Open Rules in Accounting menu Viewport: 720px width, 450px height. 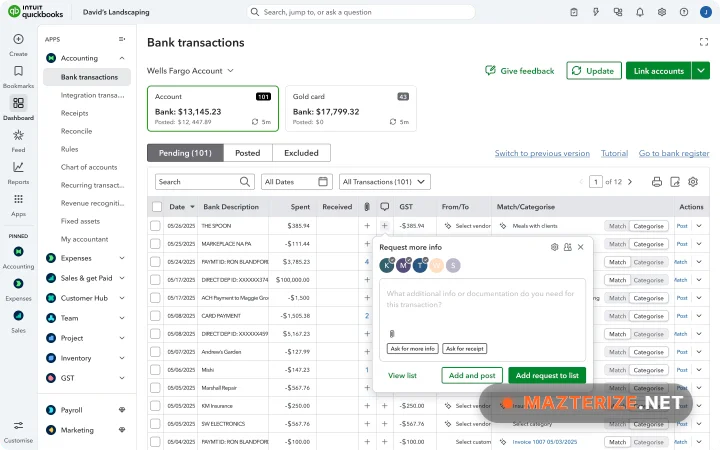pyautogui.click(x=69, y=149)
